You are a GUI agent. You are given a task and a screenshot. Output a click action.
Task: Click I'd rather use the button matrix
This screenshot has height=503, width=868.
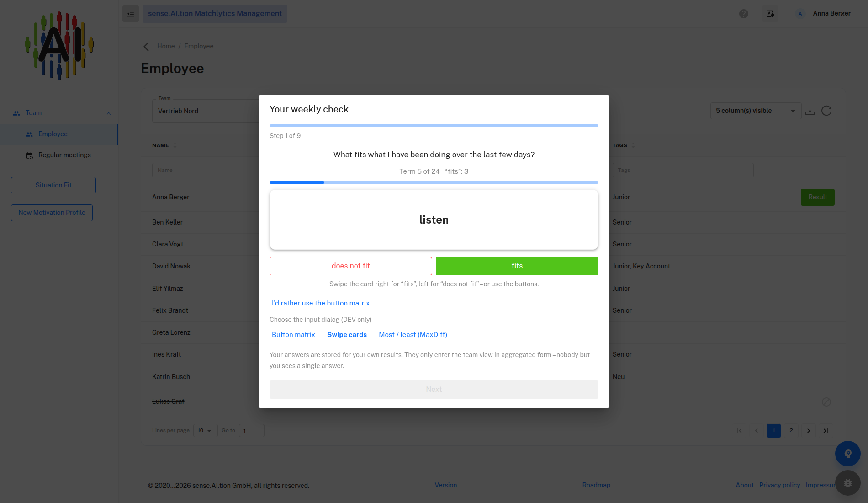point(321,303)
